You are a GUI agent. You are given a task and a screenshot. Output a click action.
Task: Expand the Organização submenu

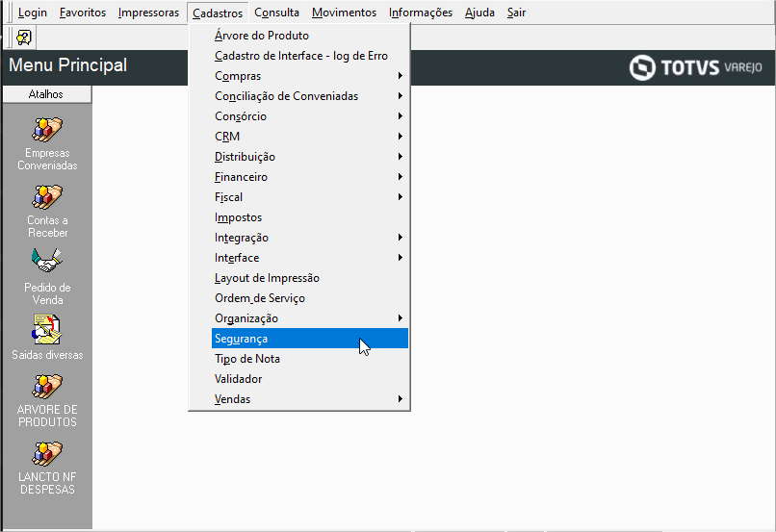coord(310,318)
